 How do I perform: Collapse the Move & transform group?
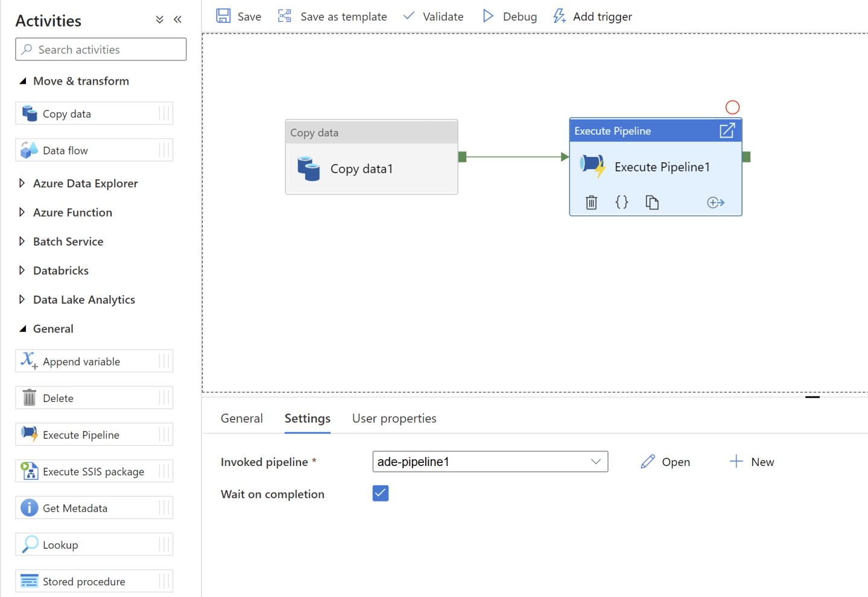pos(23,81)
